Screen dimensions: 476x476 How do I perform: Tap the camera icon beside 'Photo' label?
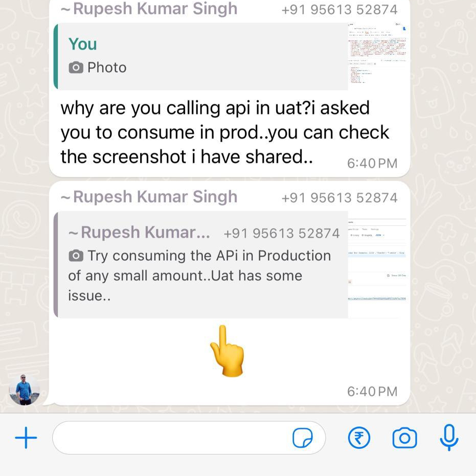pyautogui.click(x=76, y=67)
